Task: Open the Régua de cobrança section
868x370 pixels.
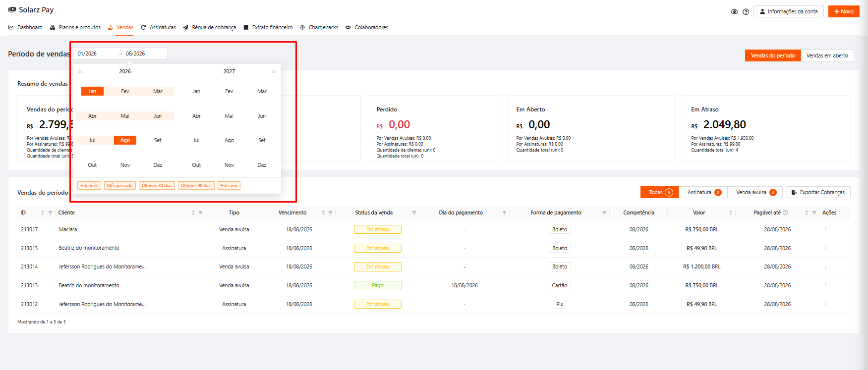Action: tap(209, 27)
